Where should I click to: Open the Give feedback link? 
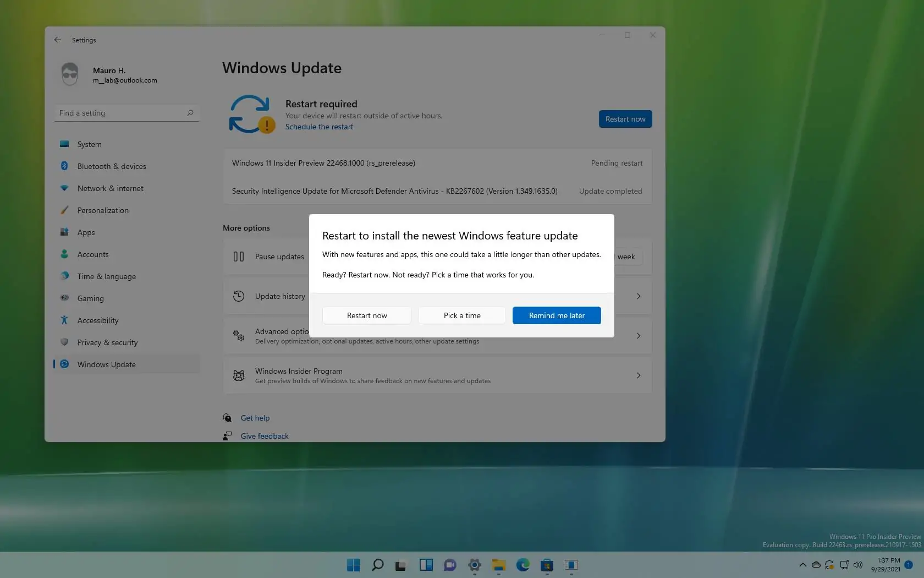click(265, 436)
